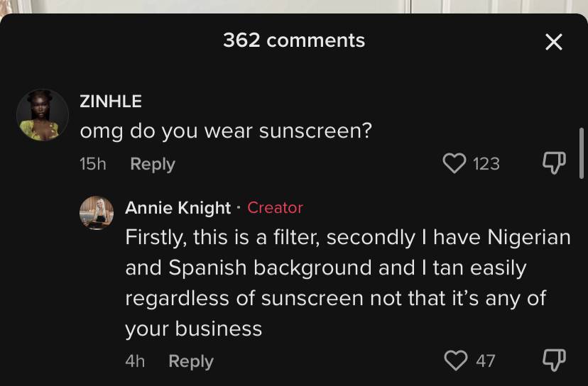
Task: Close the comments panel with X
Action: 554,42
